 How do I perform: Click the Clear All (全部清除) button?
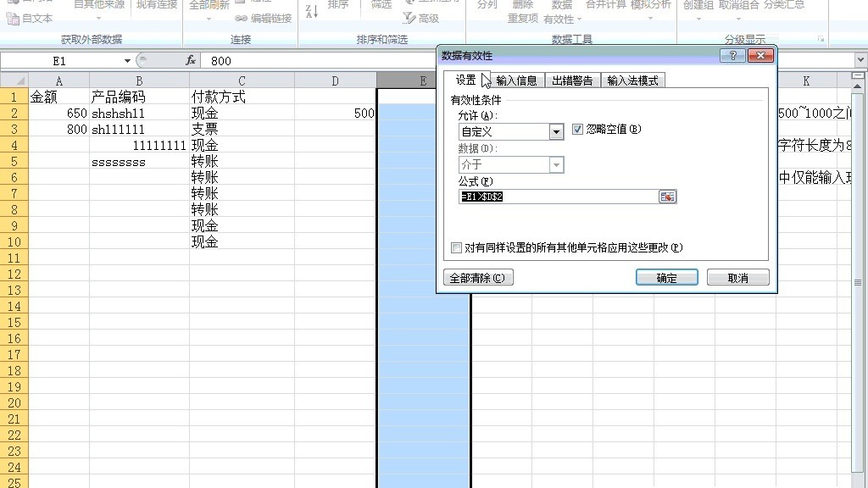coord(478,278)
